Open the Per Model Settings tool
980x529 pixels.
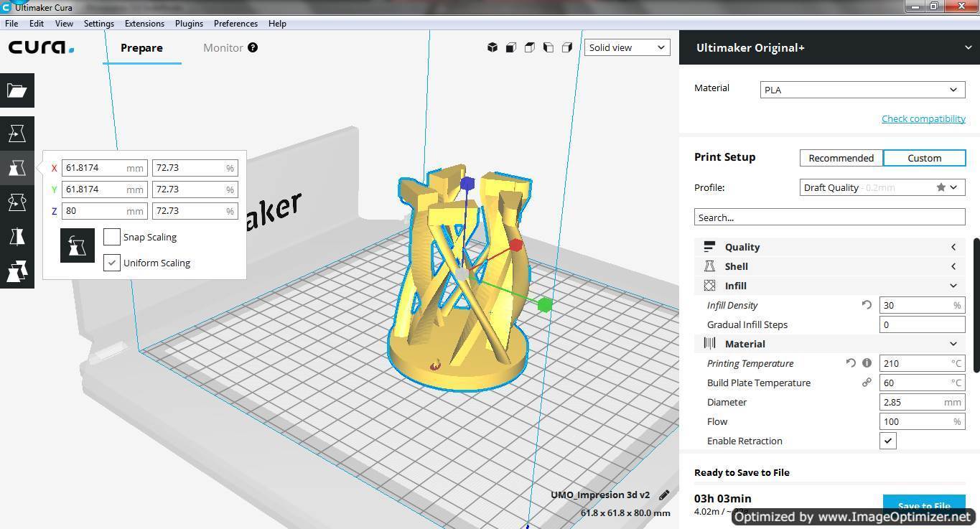[x=17, y=271]
